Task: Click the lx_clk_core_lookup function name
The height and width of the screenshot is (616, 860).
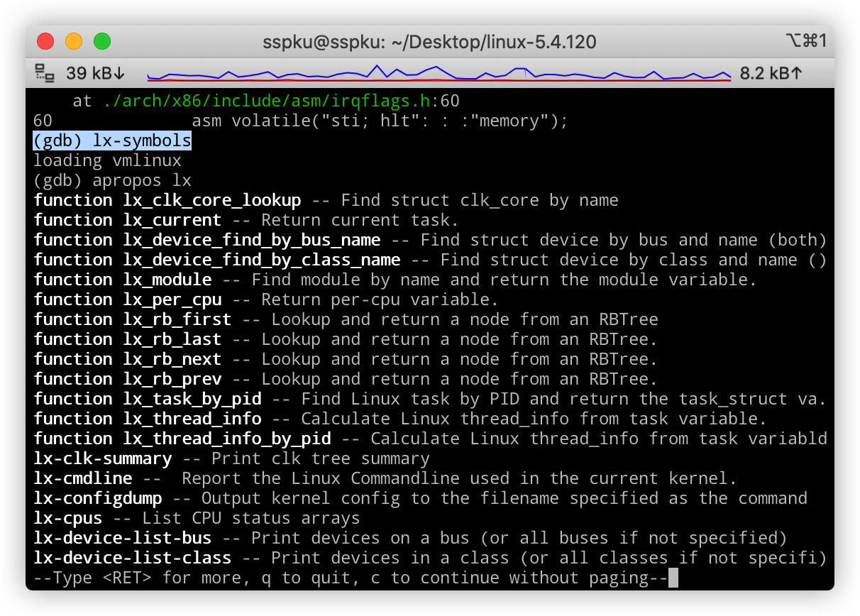Action: click(x=211, y=201)
